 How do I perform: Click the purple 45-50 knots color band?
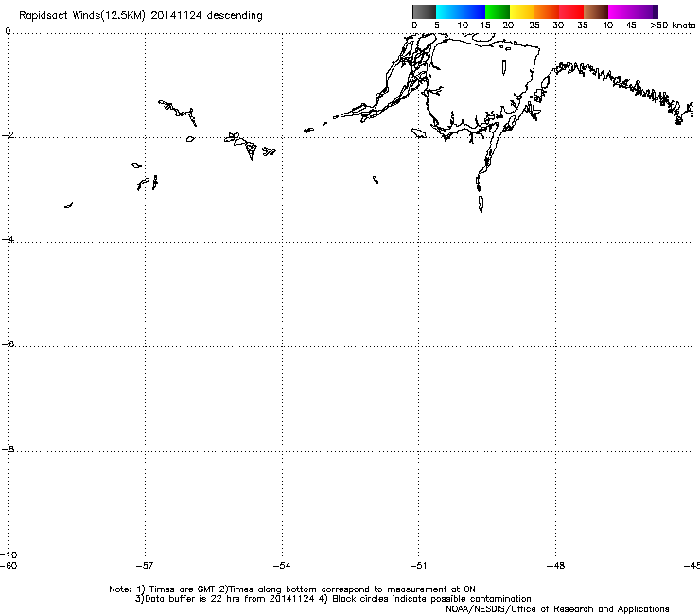pos(645,11)
